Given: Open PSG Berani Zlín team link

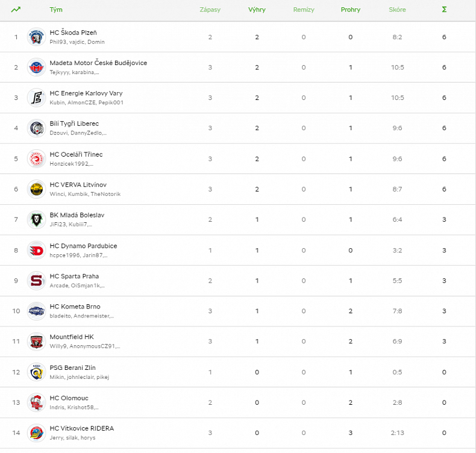Looking at the screenshot, I should (x=72, y=367).
